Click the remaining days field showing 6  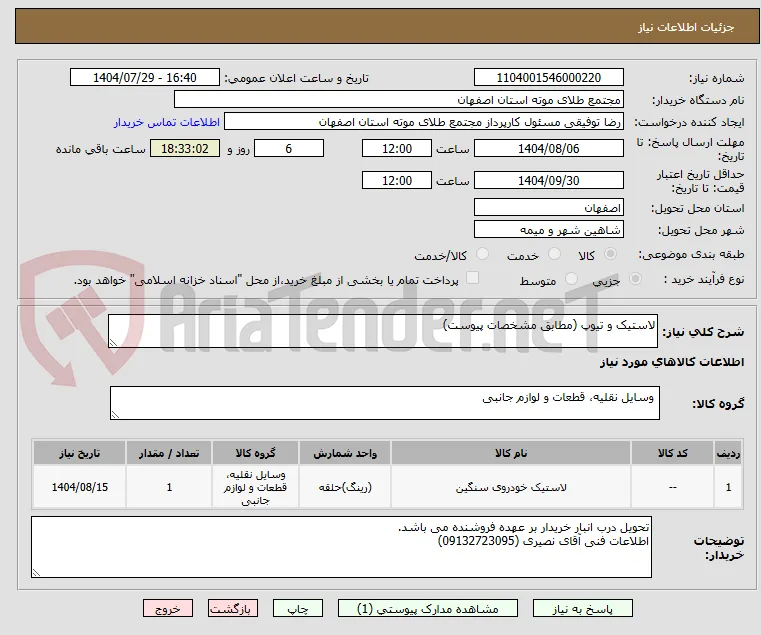click(289, 149)
